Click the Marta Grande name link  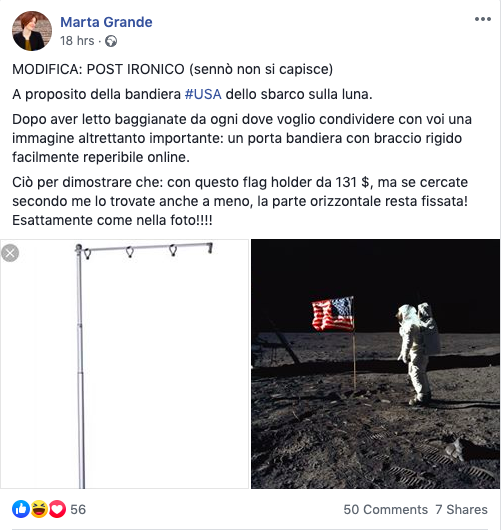pyautogui.click(x=106, y=22)
